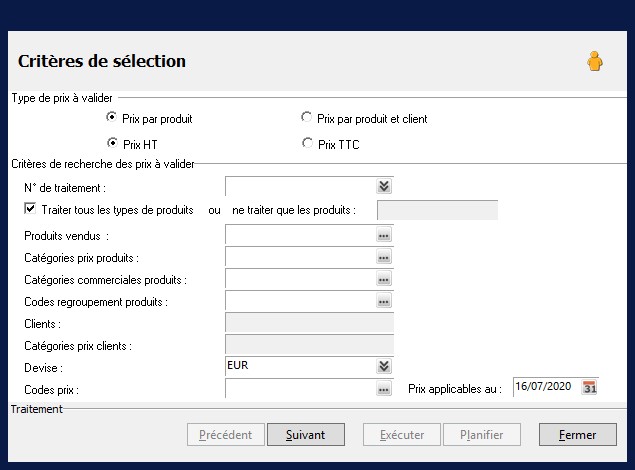Open lookup for Catégories commerciales produits
The image size is (635, 470).
click(383, 280)
